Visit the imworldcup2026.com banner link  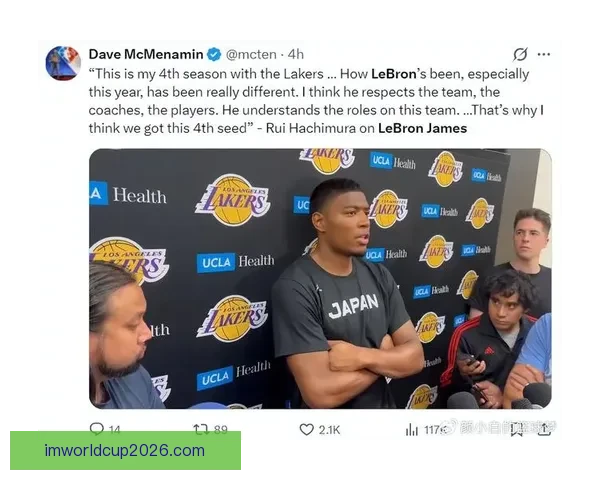click(125, 450)
